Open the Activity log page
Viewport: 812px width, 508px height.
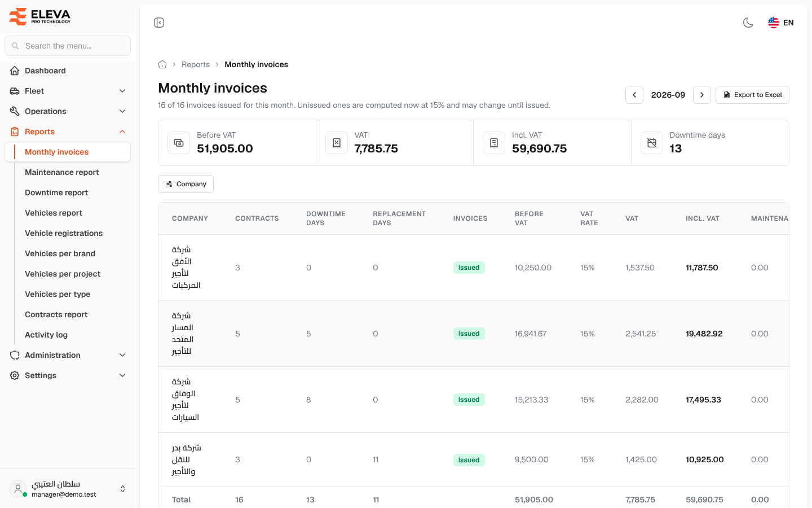click(x=46, y=335)
